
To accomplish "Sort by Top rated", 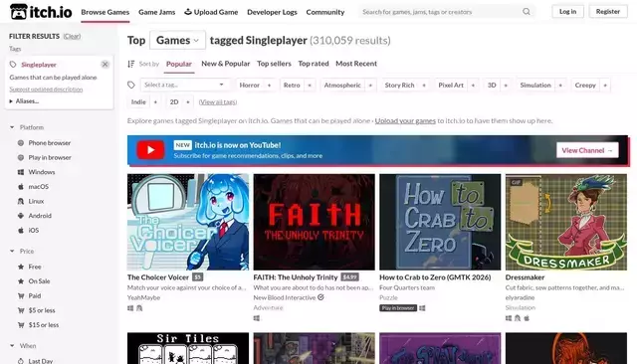I will tap(314, 64).
